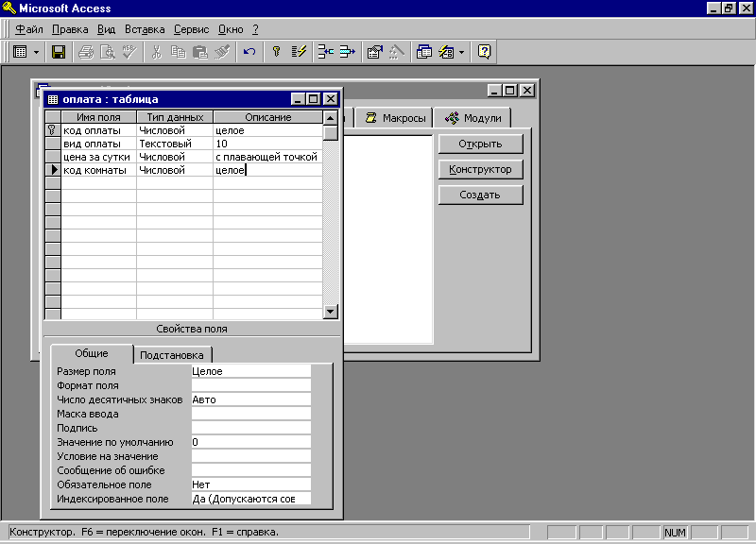Set primary key with key toolbar icon
Image resolution: width=756 pixels, height=544 pixels.
tap(276, 52)
